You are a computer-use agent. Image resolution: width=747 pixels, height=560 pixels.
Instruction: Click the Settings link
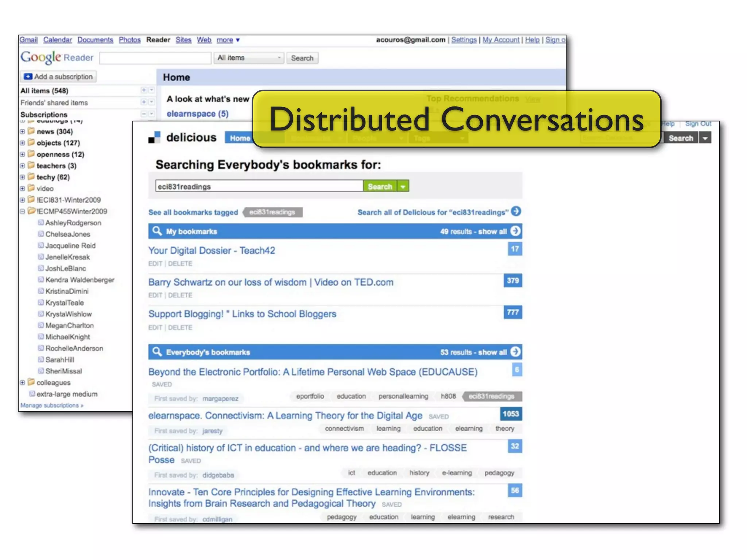point(464,40)
